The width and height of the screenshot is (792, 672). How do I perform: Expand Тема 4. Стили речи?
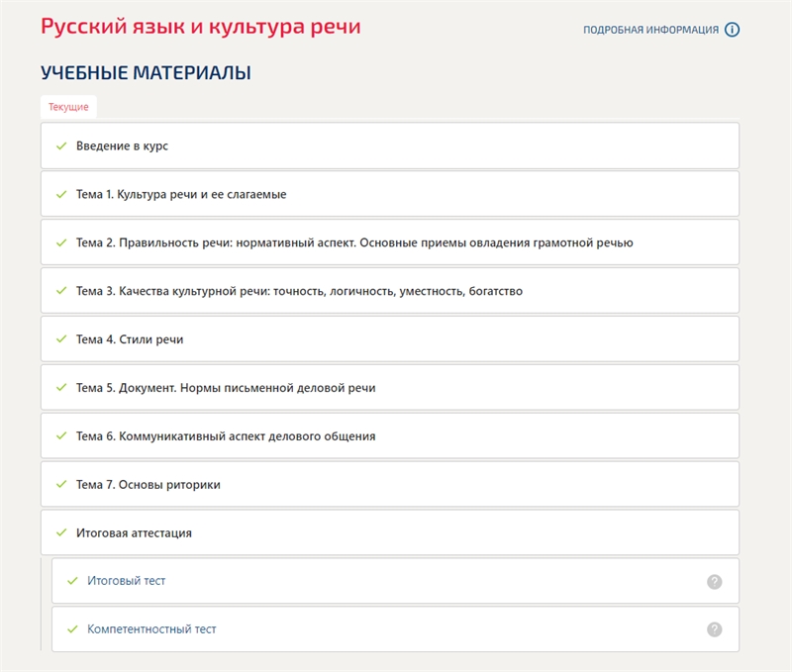click(x=389, y=339)
